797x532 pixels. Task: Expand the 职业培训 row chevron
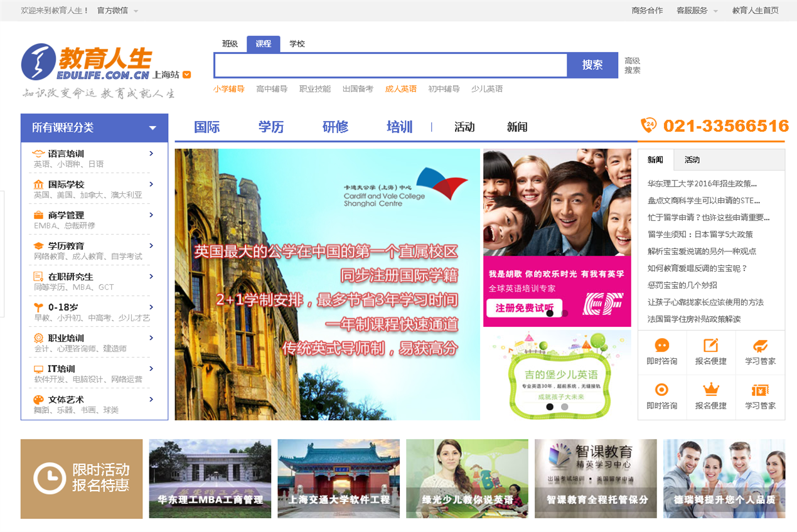point(151,338)
